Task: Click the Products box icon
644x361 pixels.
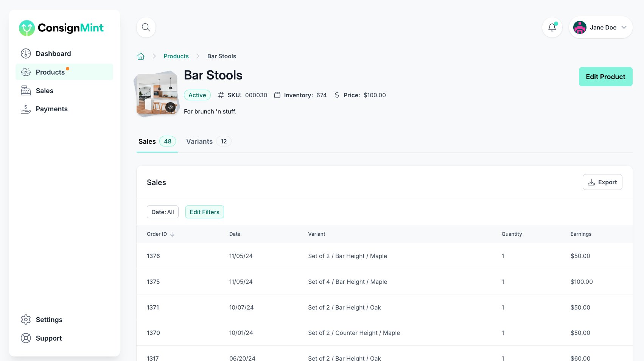Action: (26, 72)
